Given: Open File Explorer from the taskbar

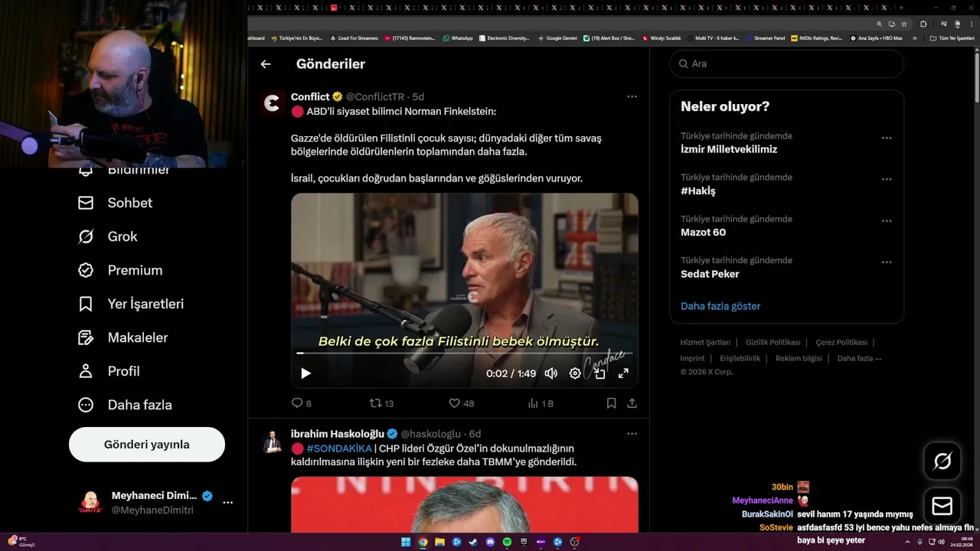Looking at the screenshot, I should pos(439,542).
